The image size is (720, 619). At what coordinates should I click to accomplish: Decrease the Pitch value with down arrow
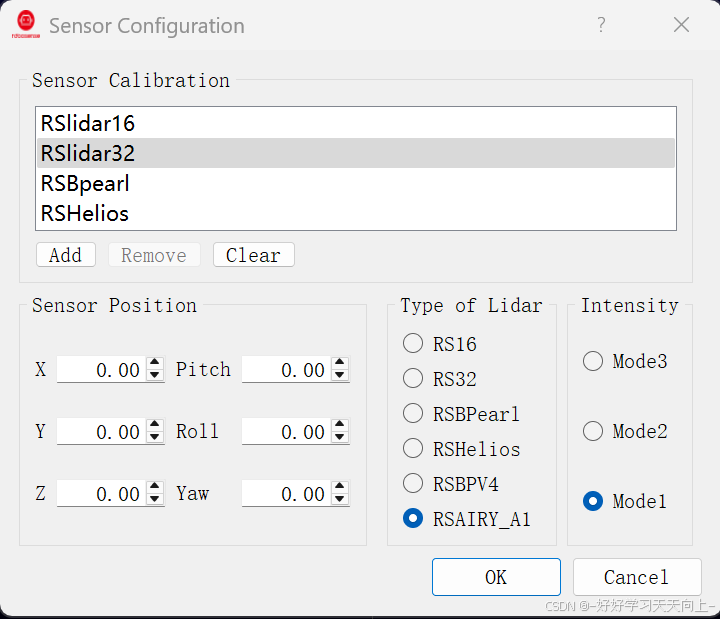[x=341, y=376]
